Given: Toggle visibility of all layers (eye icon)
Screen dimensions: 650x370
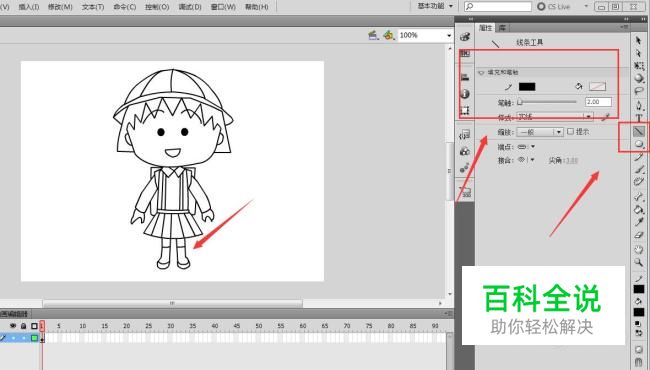Looking at the screenshot, I should (x=13, y=326).
